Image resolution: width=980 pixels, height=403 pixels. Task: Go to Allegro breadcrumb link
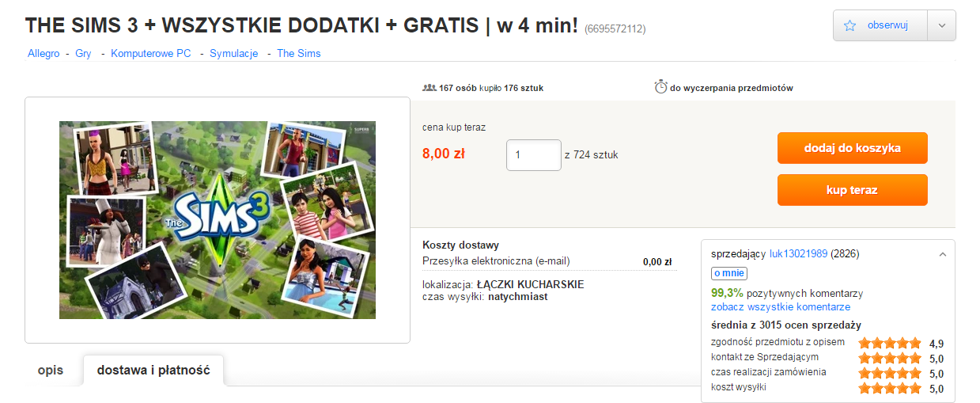click(x=44, y=53)
